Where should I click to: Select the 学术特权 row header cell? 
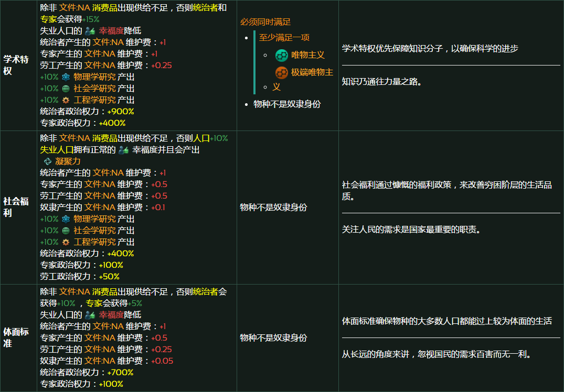pyautogui.click(x=18, y=65)
